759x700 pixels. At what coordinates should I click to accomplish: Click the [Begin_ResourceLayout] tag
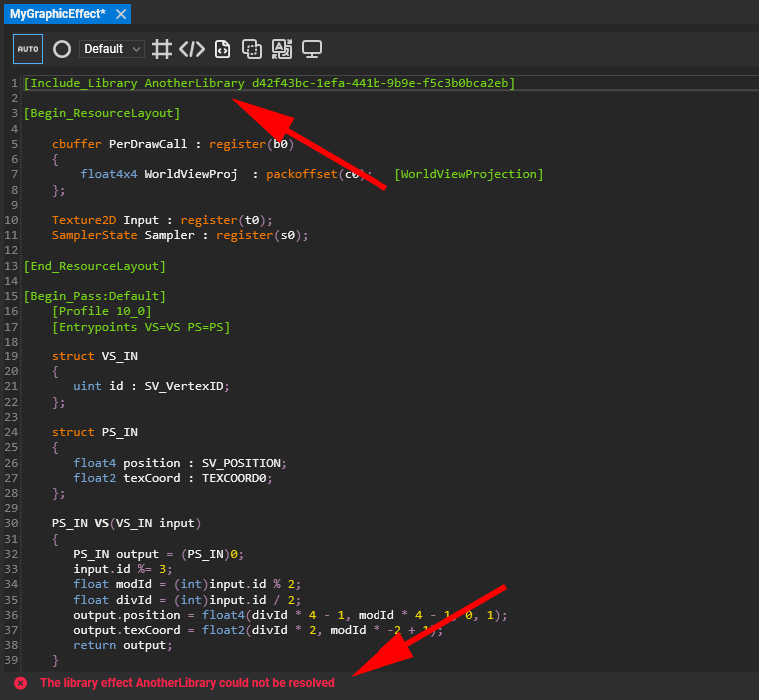tap(102, 113)
